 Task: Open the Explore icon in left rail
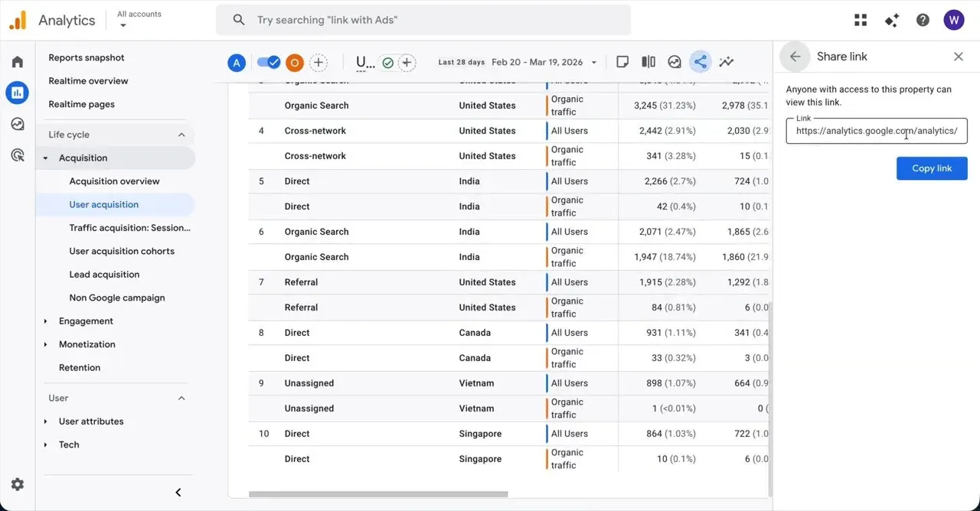coord(18,124)
